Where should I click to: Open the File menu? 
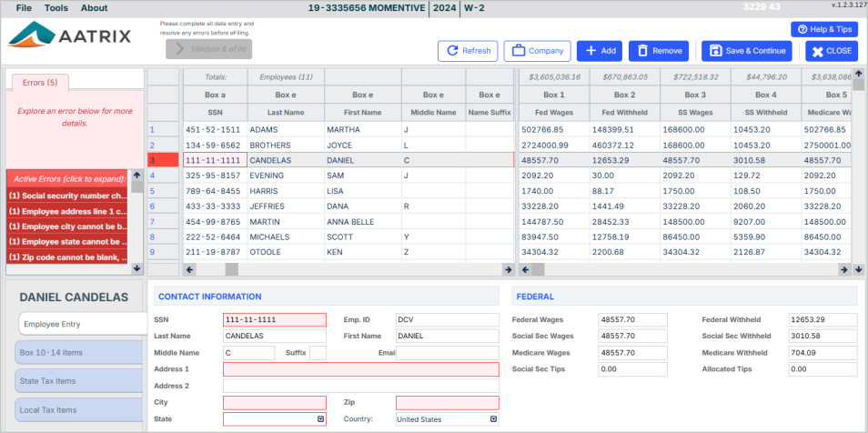point(25,8)
